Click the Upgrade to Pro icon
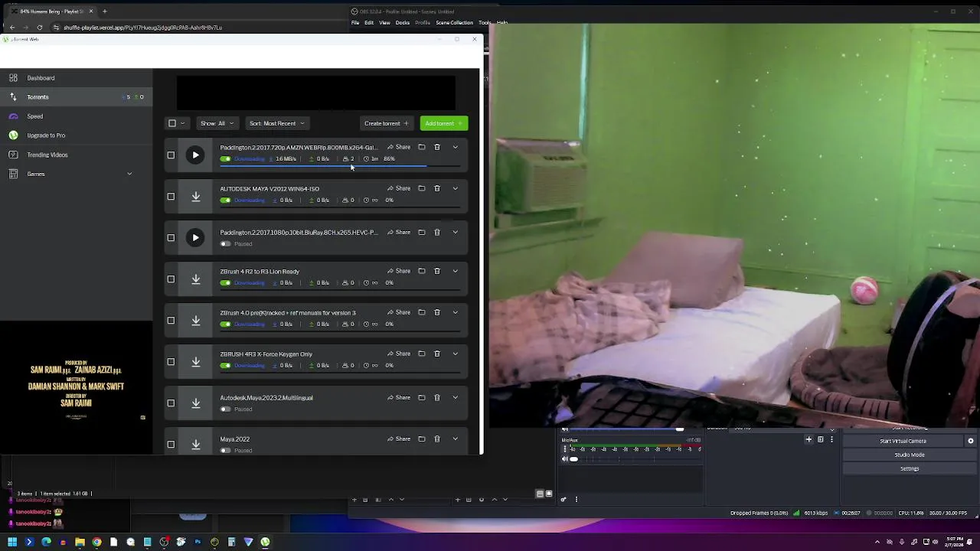980x551 pixels. 13,135
